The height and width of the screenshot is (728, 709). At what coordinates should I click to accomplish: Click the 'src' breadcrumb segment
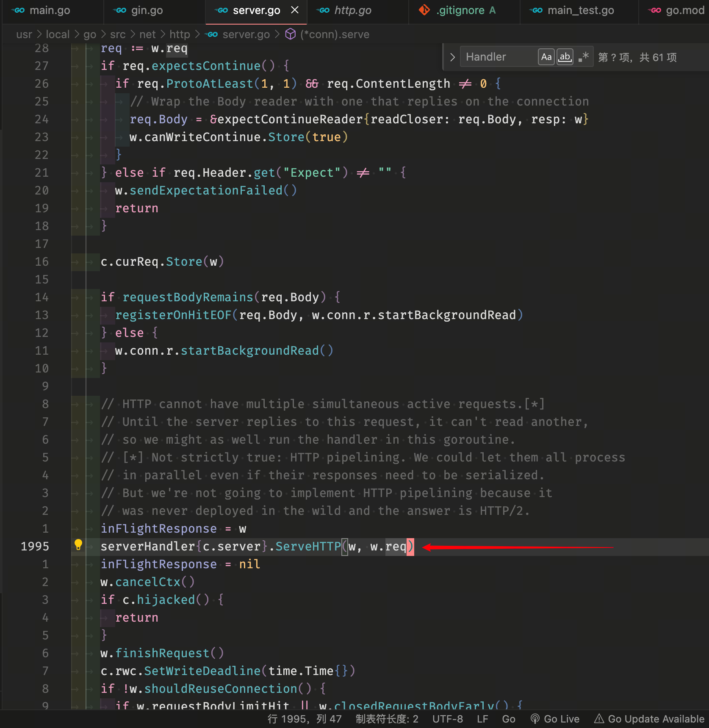118,34
